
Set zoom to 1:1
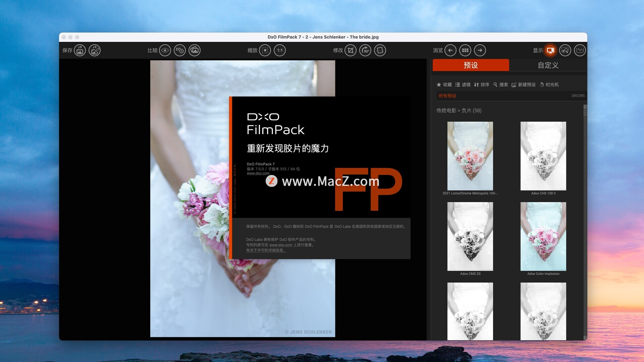pos(280,50)
